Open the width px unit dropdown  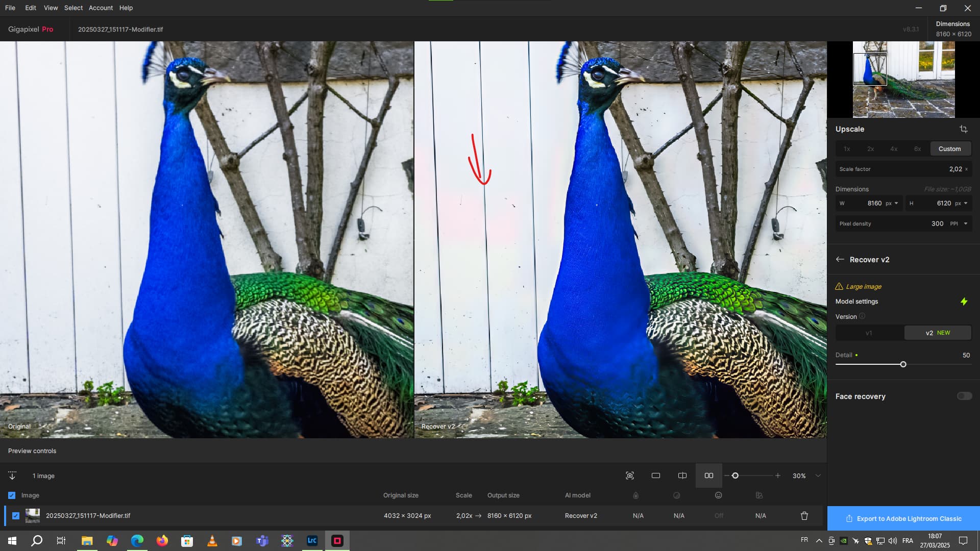[x=892, y=203]
